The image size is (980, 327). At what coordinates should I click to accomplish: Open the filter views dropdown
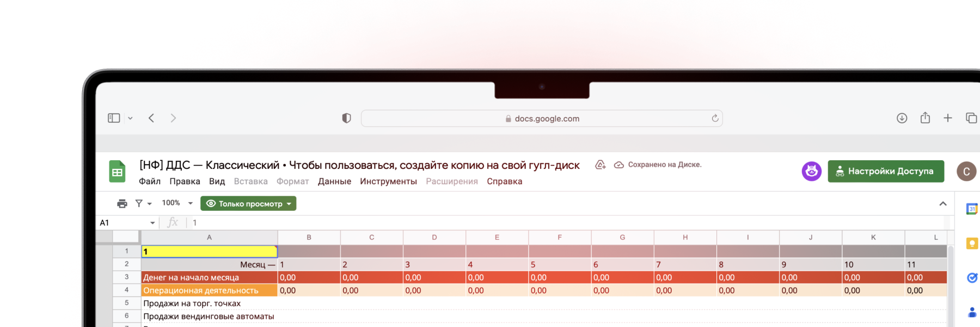pyautogui.click(x=143, y=203)
